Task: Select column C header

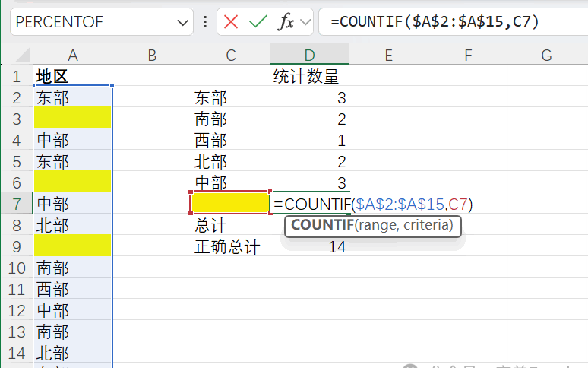Action: 231,56
